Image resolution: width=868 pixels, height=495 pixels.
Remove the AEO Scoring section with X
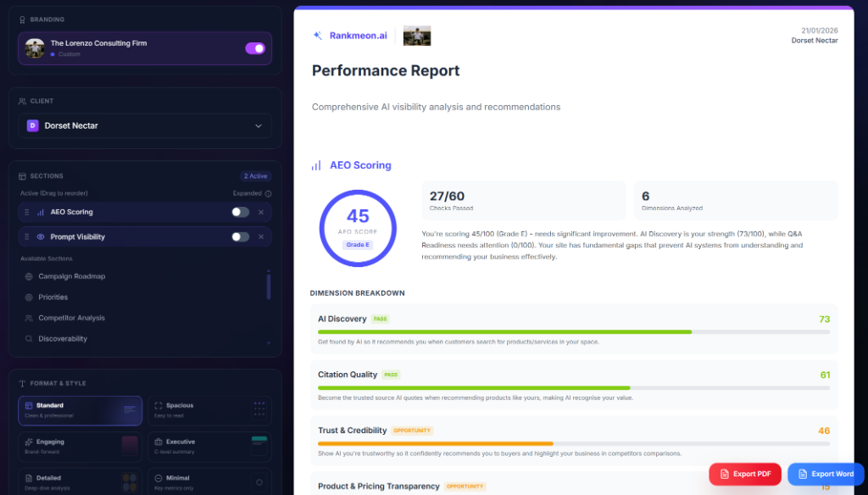point(261,212)
